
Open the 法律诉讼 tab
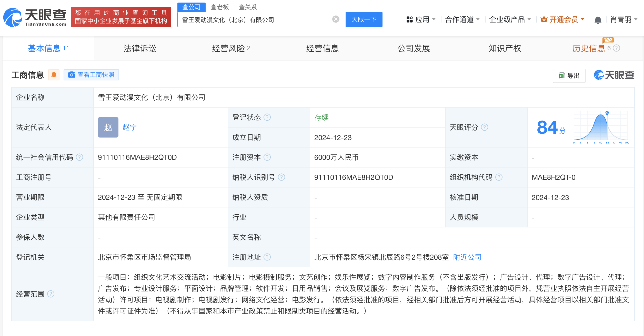[x=139, y=48]
